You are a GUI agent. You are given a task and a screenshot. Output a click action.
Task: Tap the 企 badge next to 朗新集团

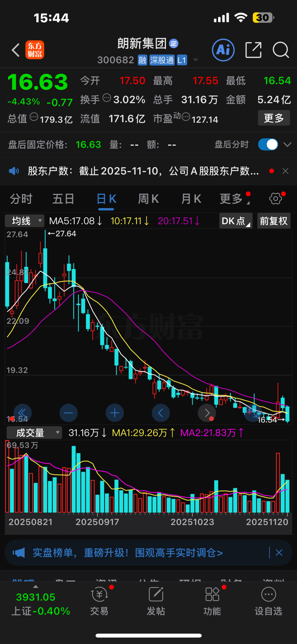(x=174, y=43)
